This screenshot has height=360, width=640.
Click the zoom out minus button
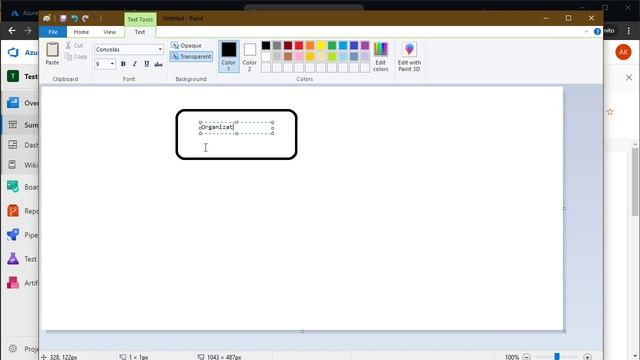tap(527, 357)
